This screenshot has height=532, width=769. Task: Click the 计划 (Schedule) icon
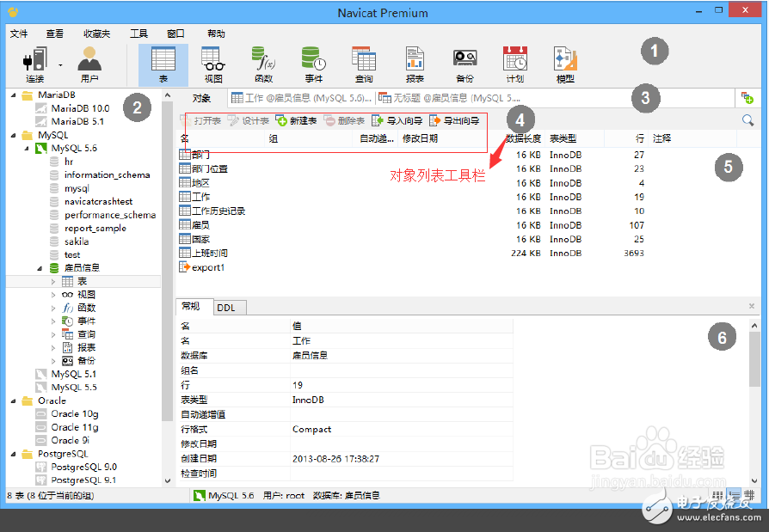[514, 60]
